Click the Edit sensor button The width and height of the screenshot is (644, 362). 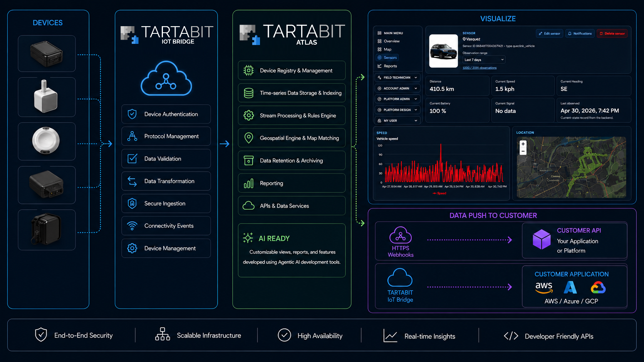[549, 33]
